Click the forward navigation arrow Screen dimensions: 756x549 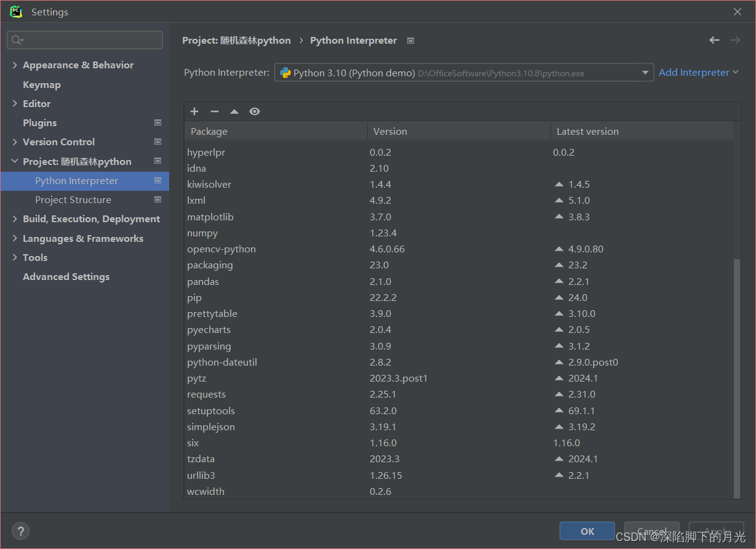(x=735, y=40)
